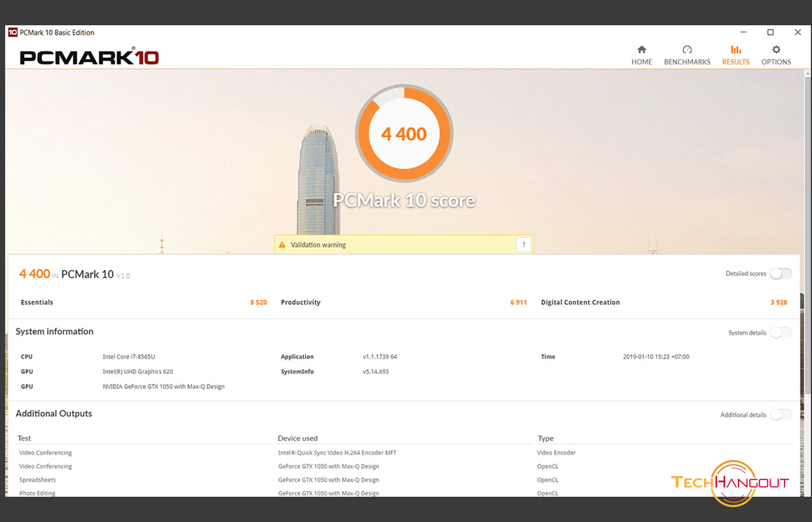Click the SystemInfo version v5.14.693
This screenshot has width=812, height=522.
click(376, 372)
